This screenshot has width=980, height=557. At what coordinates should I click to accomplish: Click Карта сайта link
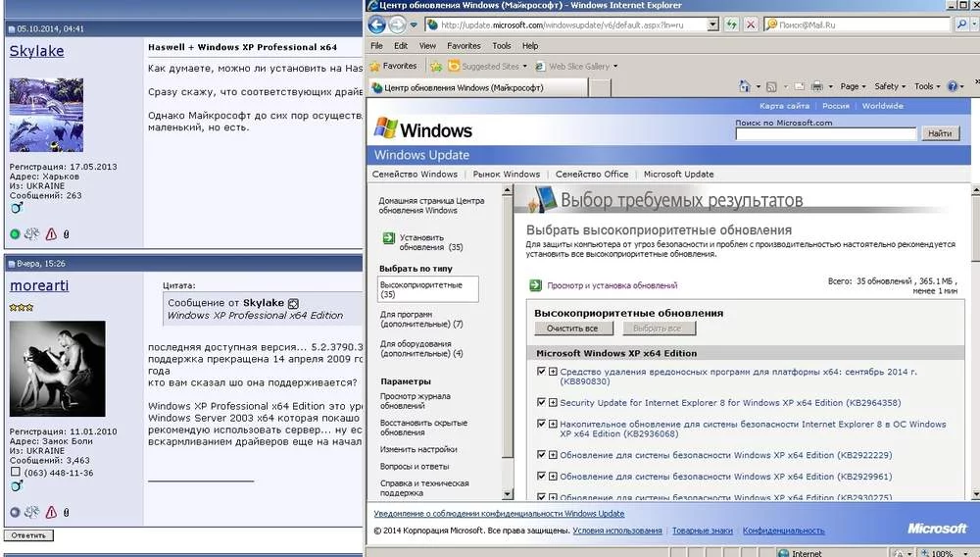[784, 106]
